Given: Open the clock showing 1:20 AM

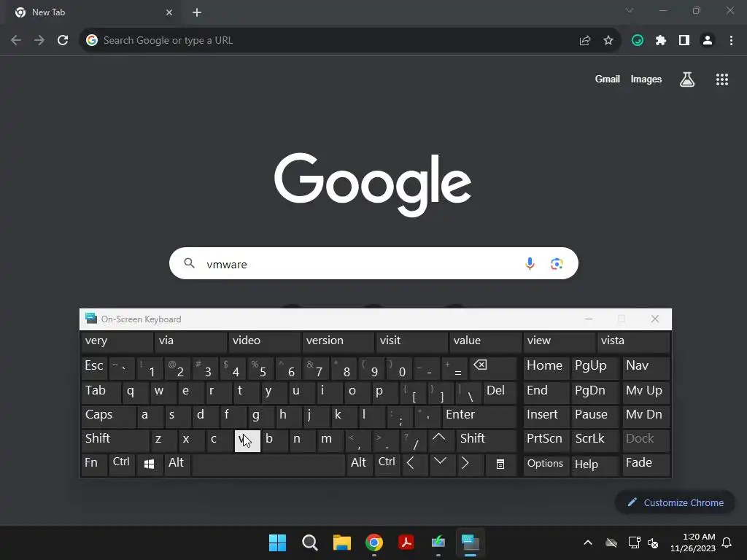Looking at the screenshot, I should 693,542.
